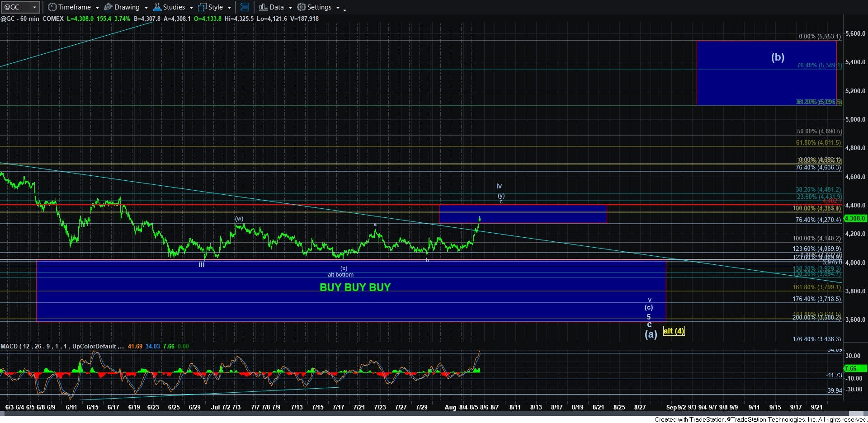Viewport: 868px width, 423px height.
Task: Click the 'Hi=4,325.5' high value
Action: click(240, 19)
